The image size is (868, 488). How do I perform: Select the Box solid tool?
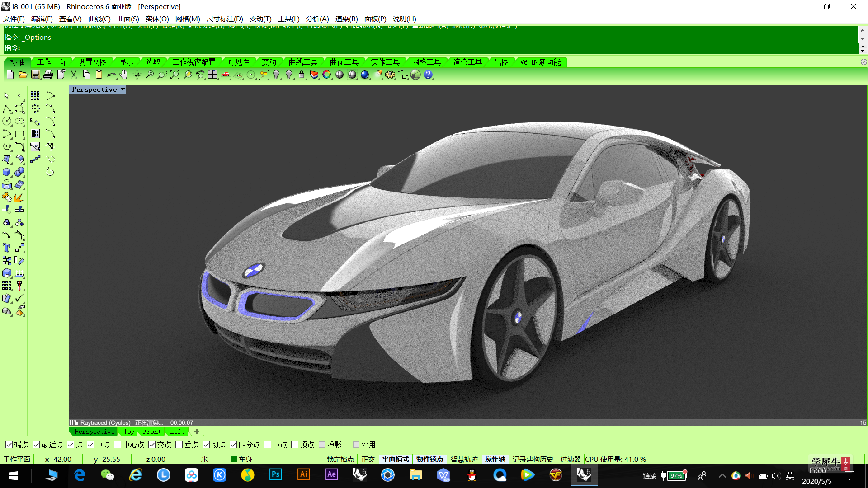point(7,172)
